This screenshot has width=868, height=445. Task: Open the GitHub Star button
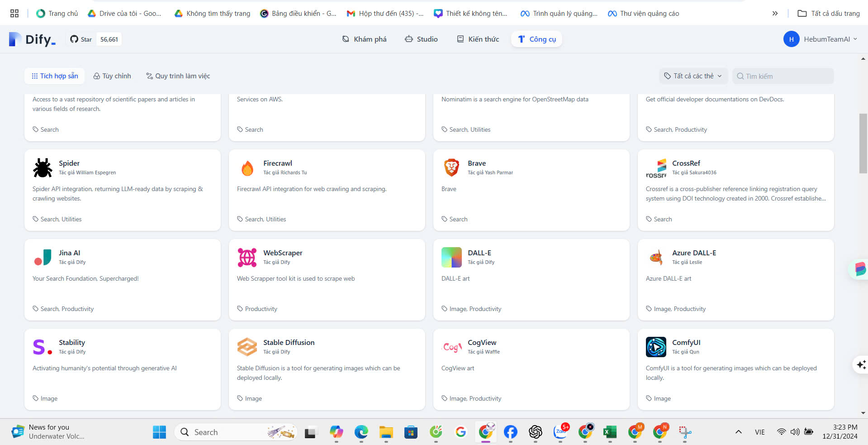tap(94, 39)
